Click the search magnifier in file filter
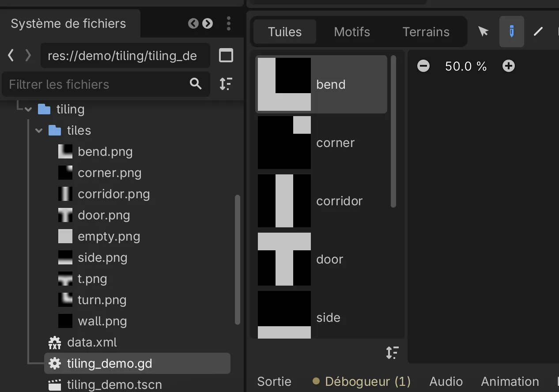Viewport: 559px width, 392px height. click(196, 84)
